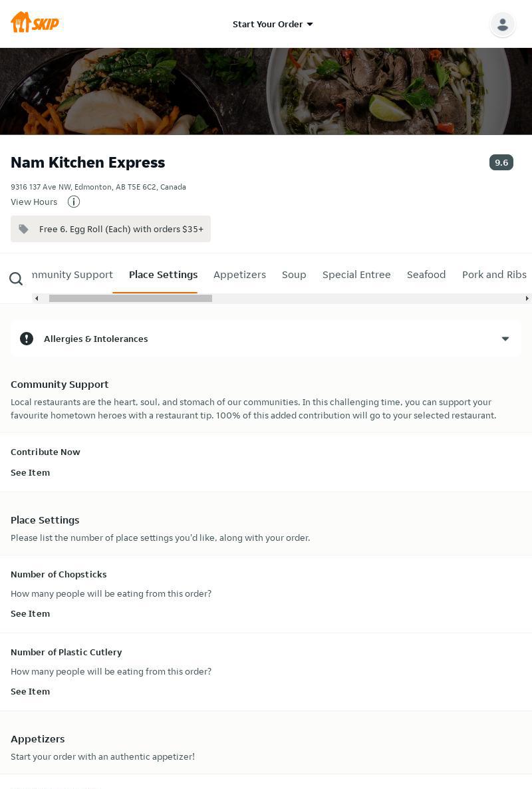
Task: Click the allergies warning icon
Action: pyautogui.click(x=27, y=339)
